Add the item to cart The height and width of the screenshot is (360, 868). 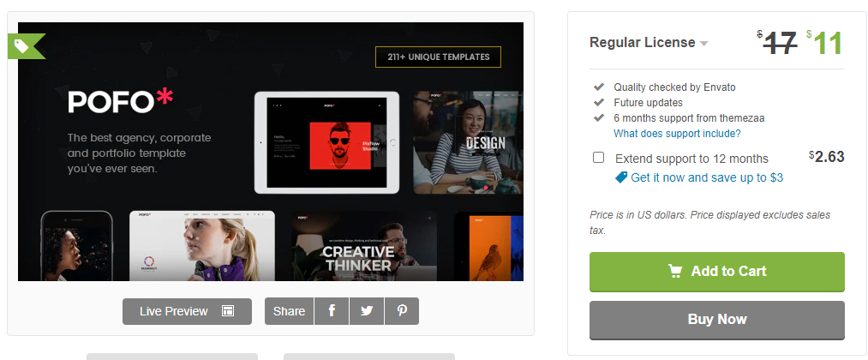[717, 272]
